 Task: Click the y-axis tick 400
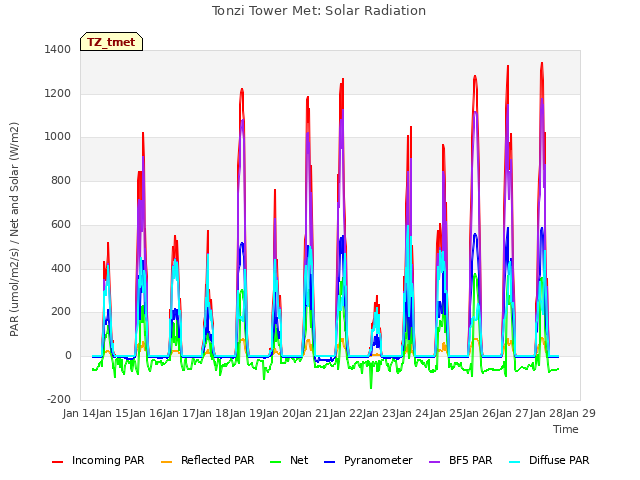pos(61,269)
